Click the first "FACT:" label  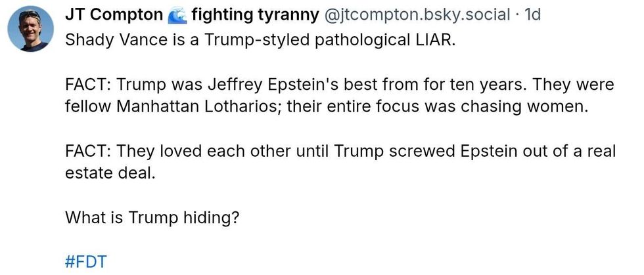(88, 85)
